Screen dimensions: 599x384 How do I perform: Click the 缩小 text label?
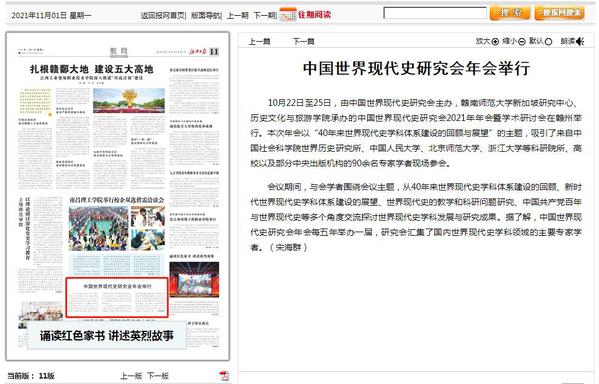pos(509,41)
